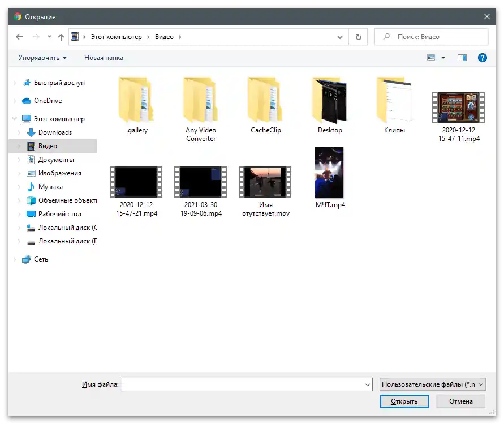504x424 pixels.
Task: Select 'Локальный диск (D' in the sidebar
Action: click(67, 241)
